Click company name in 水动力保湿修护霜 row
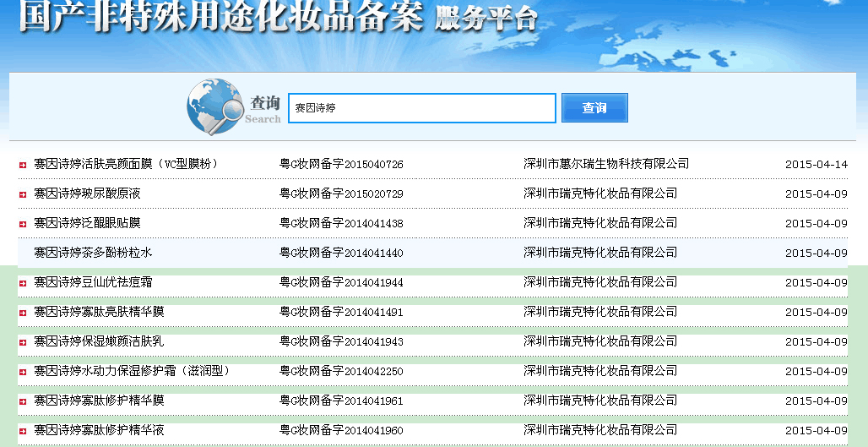 (x=600, y=371)
